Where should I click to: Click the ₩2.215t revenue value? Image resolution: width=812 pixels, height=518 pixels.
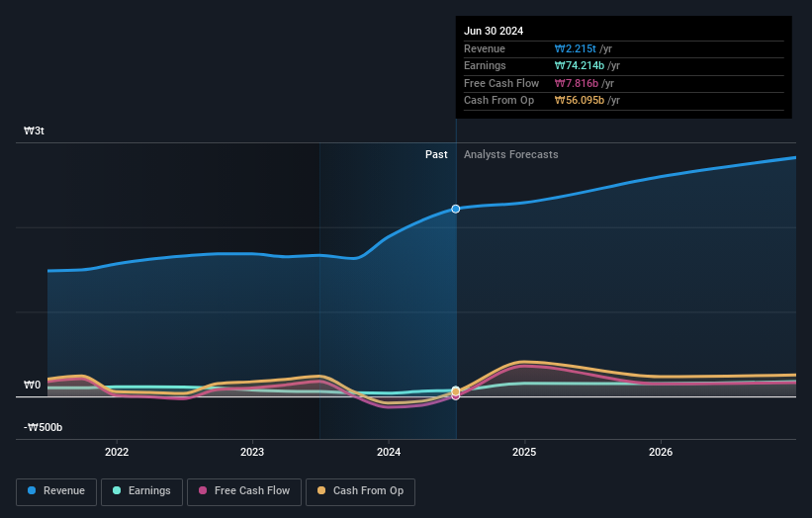point(576,48)
